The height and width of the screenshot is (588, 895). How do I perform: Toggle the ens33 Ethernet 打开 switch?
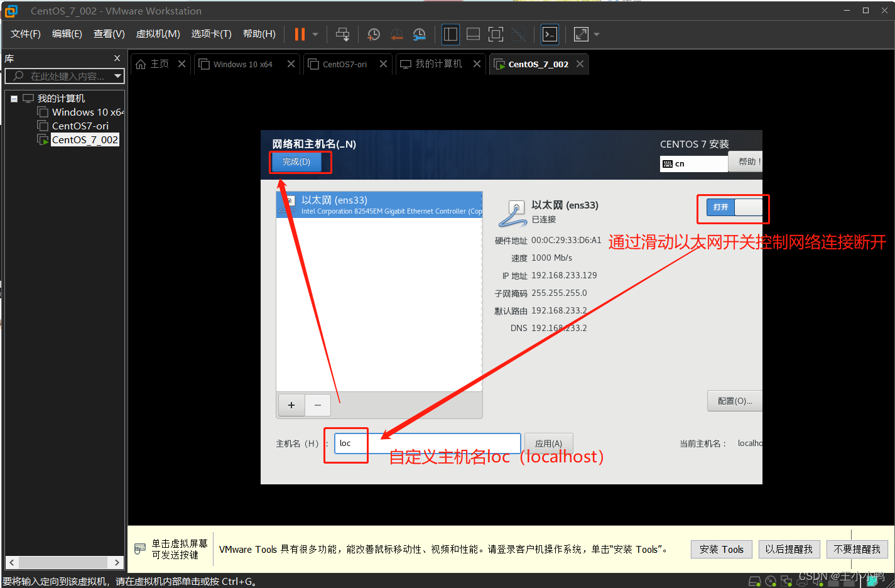(734, 207)
